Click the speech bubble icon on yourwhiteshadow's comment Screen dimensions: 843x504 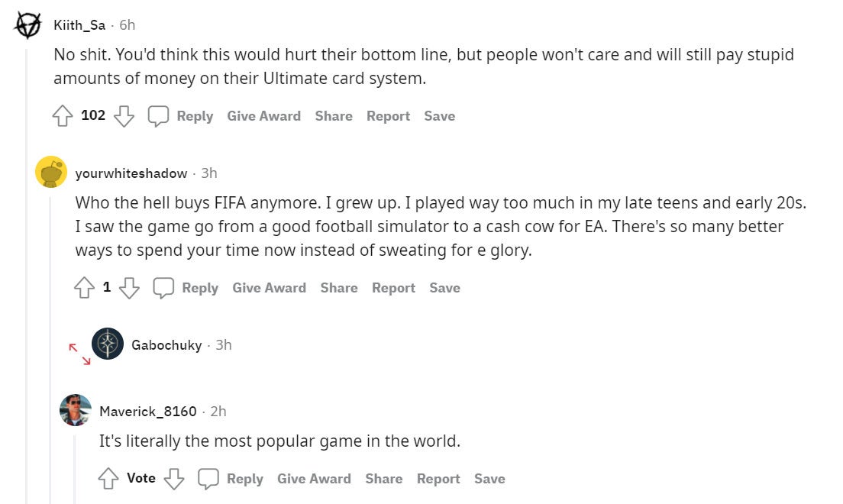point(163,288)
